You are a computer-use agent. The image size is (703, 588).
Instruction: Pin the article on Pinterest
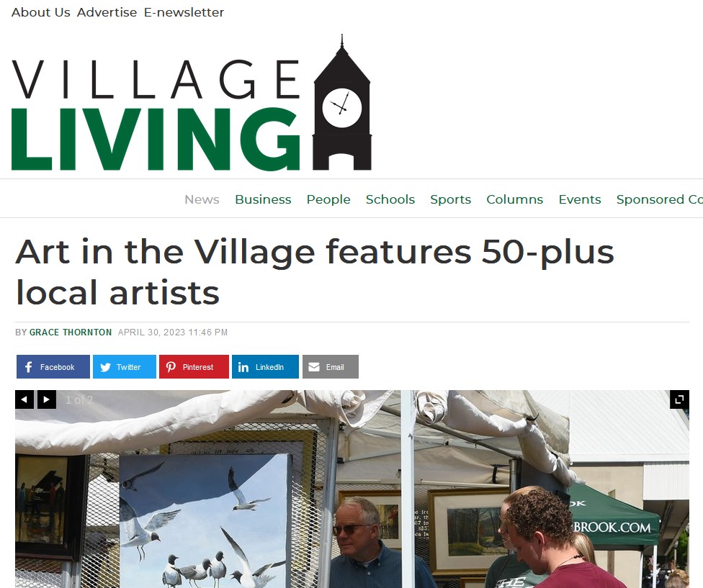pyautogui.click(x=194, y=367)
